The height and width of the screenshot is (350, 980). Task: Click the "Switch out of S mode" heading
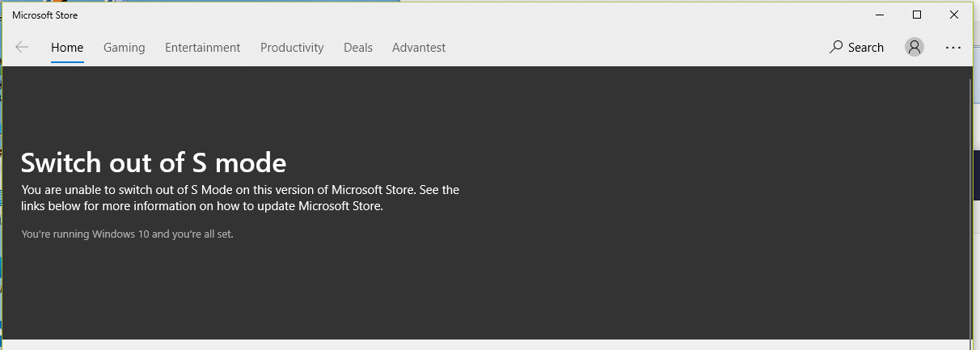coord(154,163)
